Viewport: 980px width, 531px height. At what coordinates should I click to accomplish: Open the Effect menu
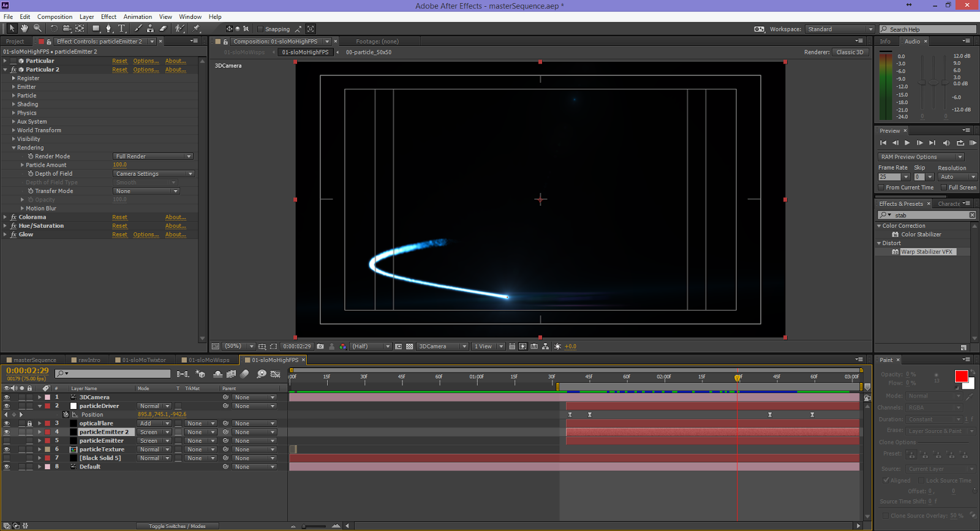coord(108,17)
